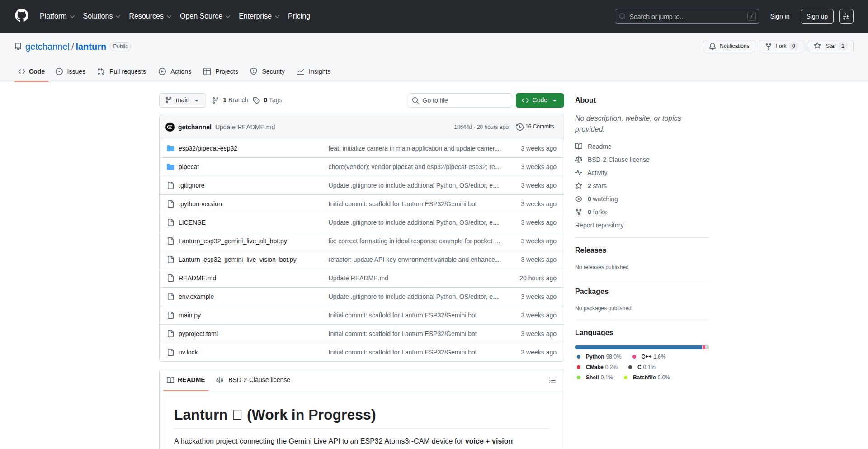Click the GitHub logo icon
This screenshot has width=868, height=449.
[x=22, y=16]
